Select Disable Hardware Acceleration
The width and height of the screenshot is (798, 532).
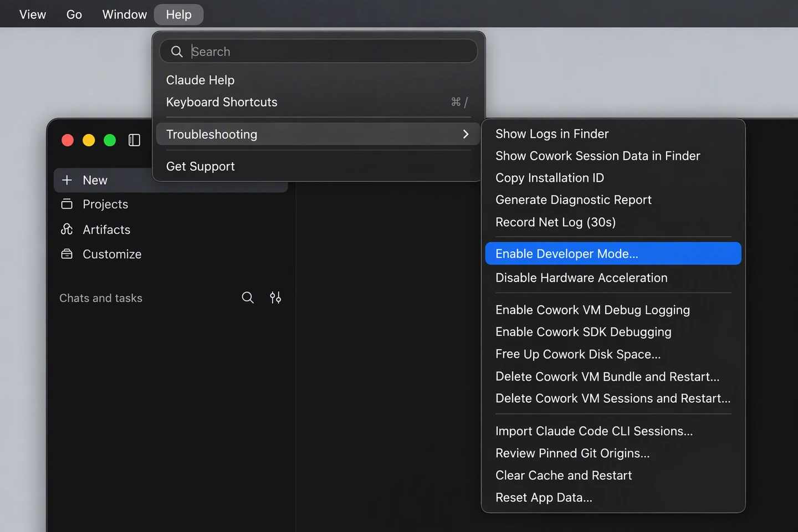tap(613, 278)
